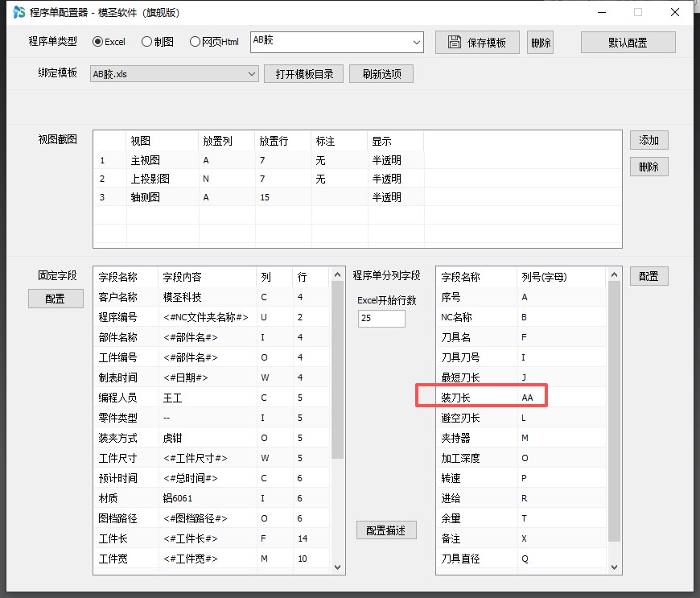Screen dimensions: 700x598
Task: Select the 工件长 fixed field row
Action: coord(212,538)
